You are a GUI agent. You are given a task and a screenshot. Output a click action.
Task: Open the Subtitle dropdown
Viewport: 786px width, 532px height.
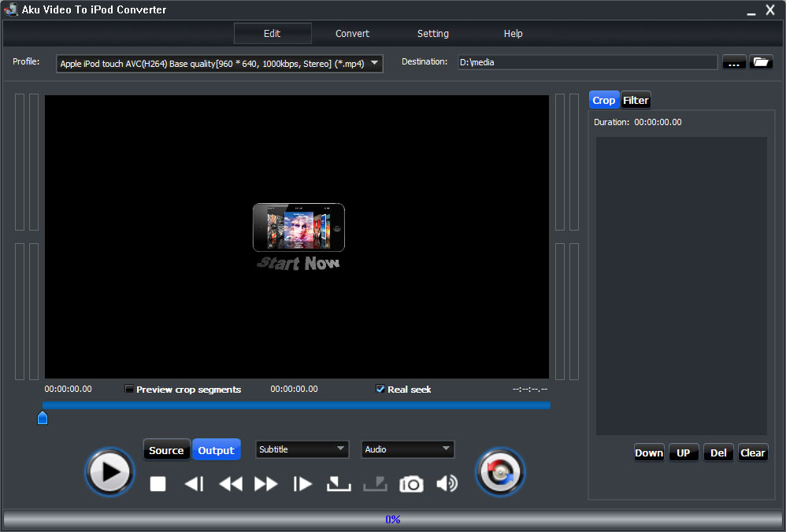pos(302,449)
